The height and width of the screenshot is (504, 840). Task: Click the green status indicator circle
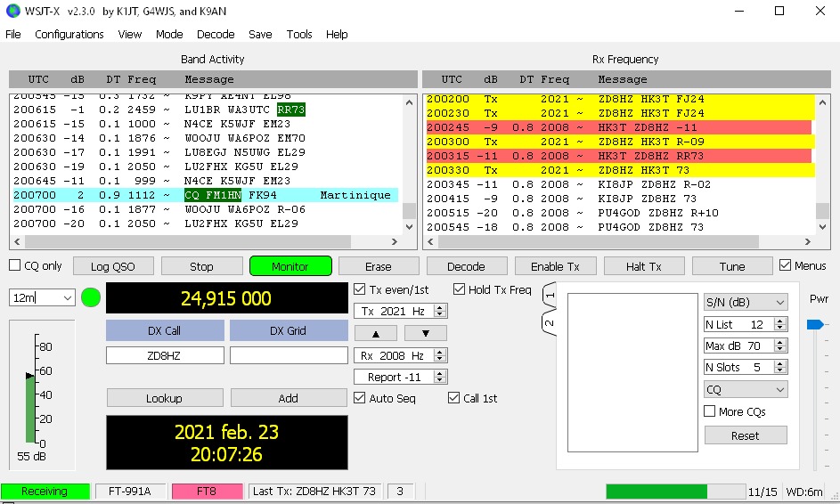tap(91, 298)
